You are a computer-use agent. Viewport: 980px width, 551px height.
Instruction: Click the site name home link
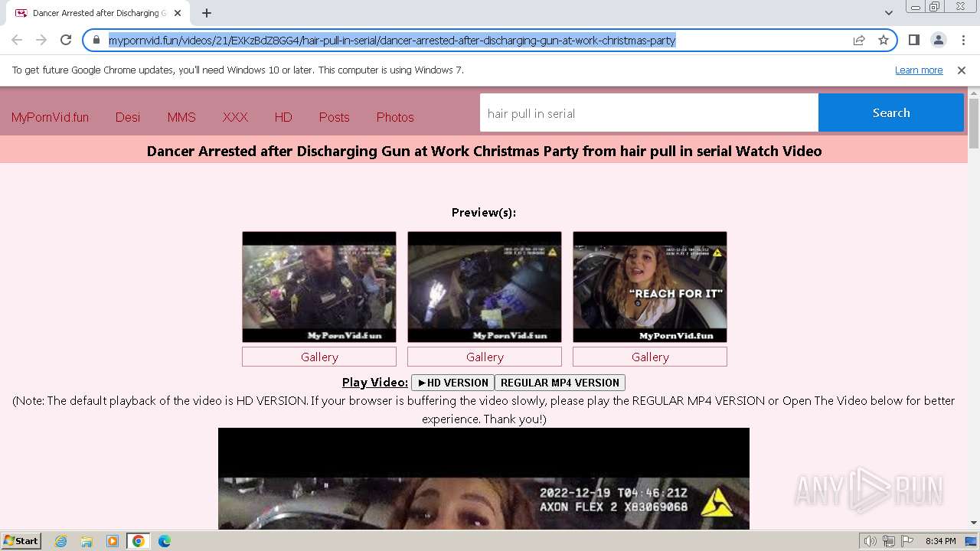pyautogui.click(x=50, y=117)
